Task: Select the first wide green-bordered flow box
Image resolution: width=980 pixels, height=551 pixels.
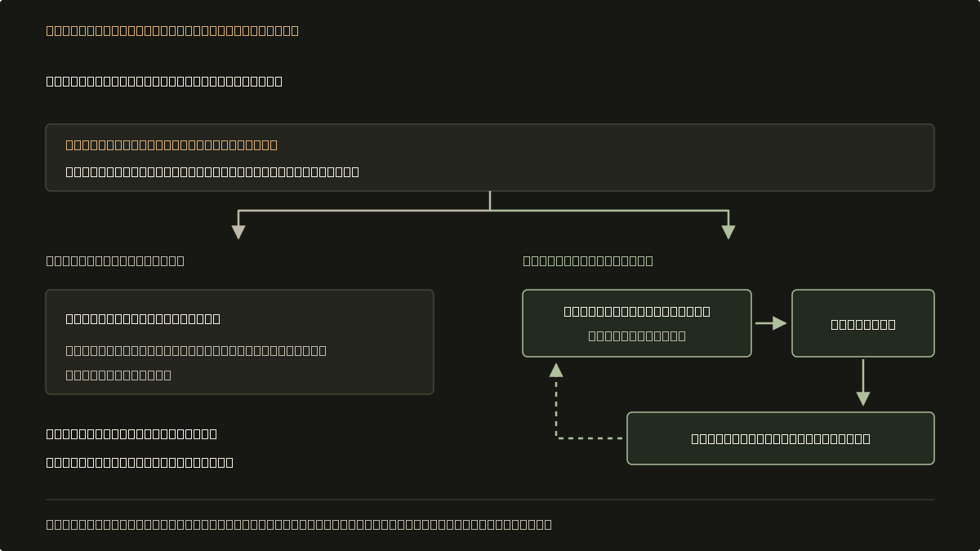Action: 637,323
